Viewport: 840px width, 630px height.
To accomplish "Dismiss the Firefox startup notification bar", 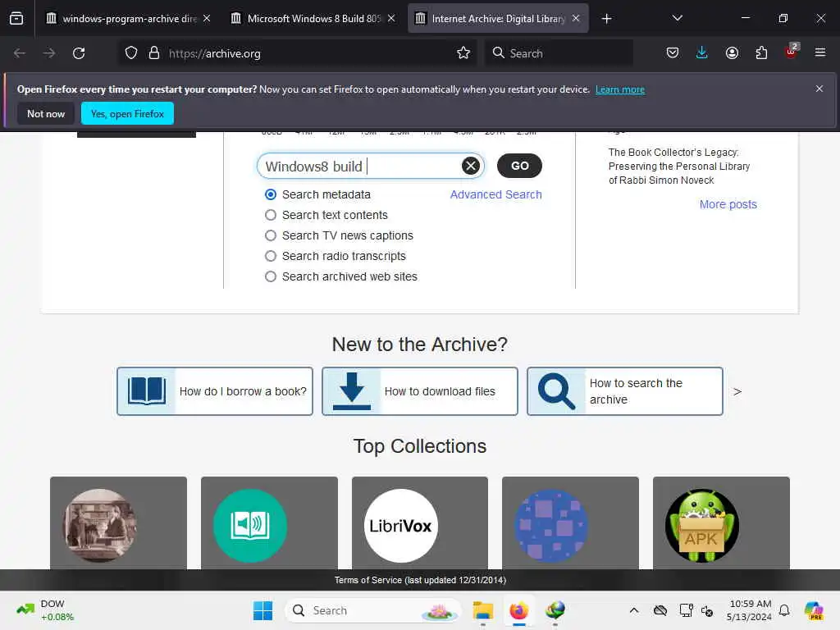I will coord(819,89).
